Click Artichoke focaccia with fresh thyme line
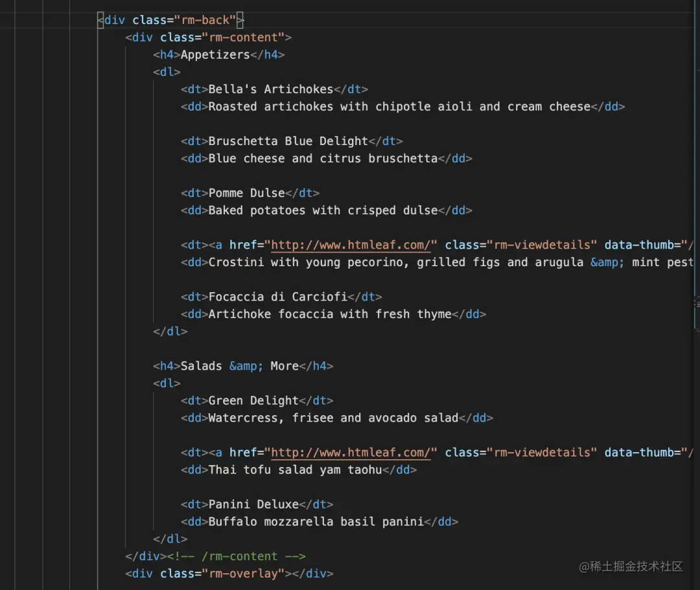The image size is (700, 590). pos(334,314)
